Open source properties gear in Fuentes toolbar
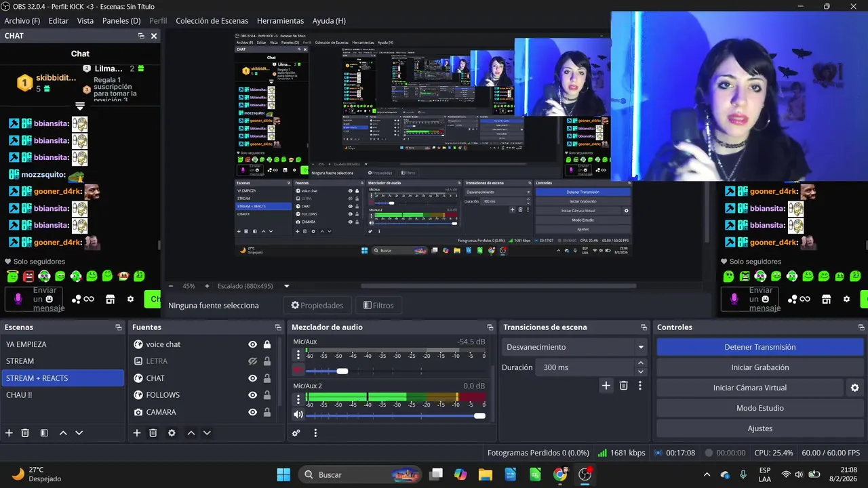 pyautogui.click(x=172, y=433)
